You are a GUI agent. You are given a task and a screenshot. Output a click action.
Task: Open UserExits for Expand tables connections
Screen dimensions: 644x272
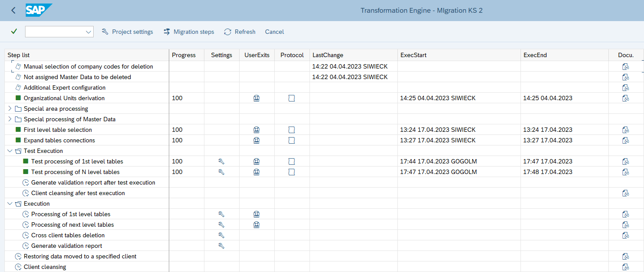pyautogui.click(x=257, y=141)
